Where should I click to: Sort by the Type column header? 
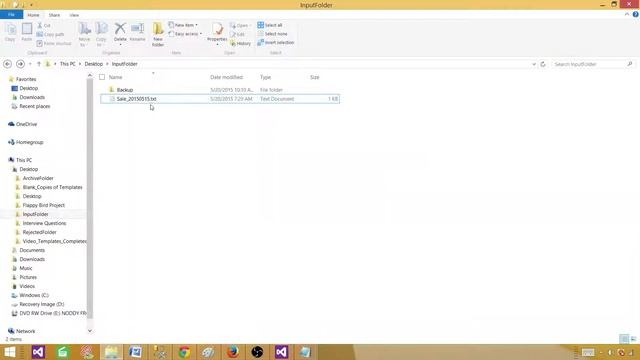click(265, 77)
